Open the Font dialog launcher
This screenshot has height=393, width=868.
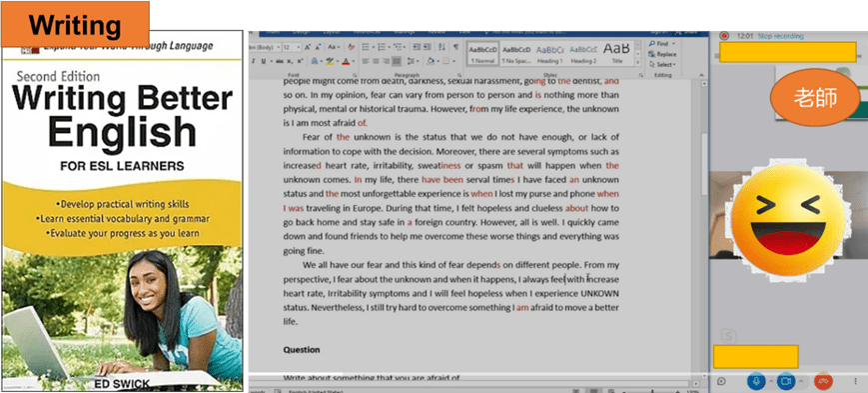click(355, 75)
